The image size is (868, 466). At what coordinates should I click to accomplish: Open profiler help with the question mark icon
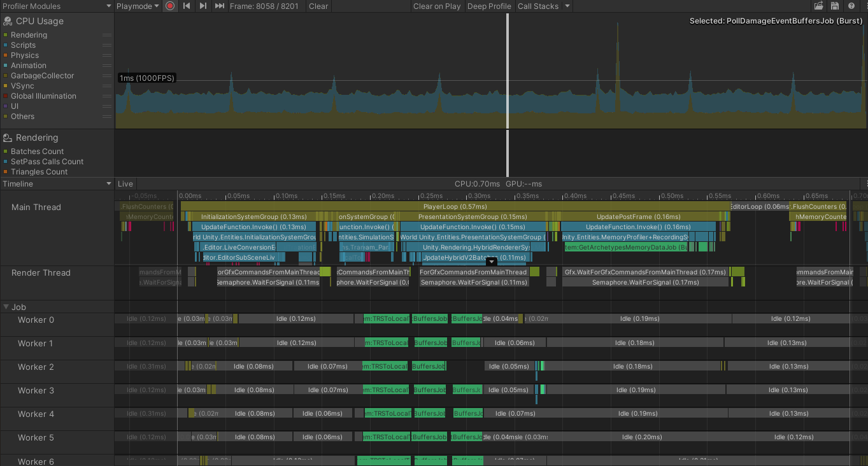tap(851, 6)
